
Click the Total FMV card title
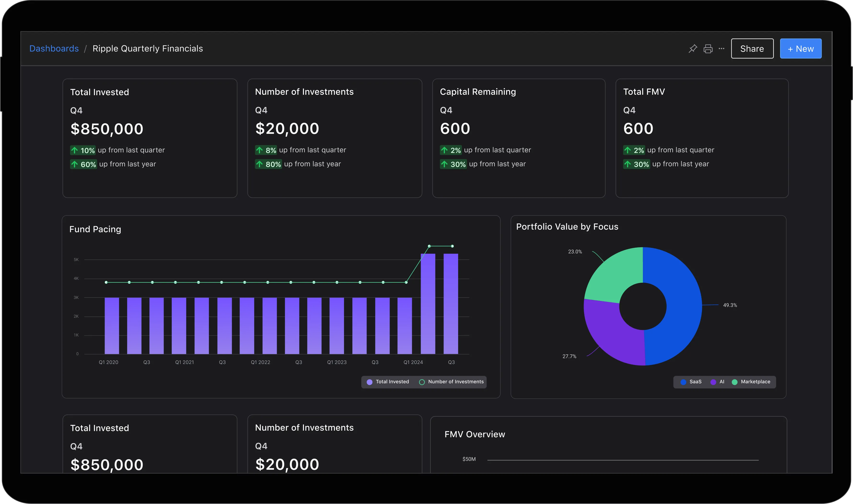pyautogui.click(x=644, y=92)
